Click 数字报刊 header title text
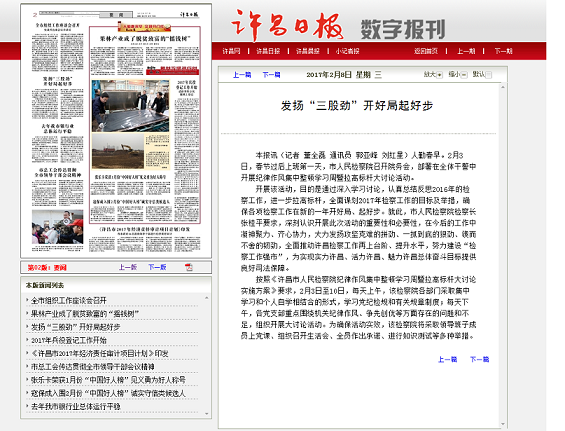The width and height of the screenshot is (565, 431). (x=403, y=29)
